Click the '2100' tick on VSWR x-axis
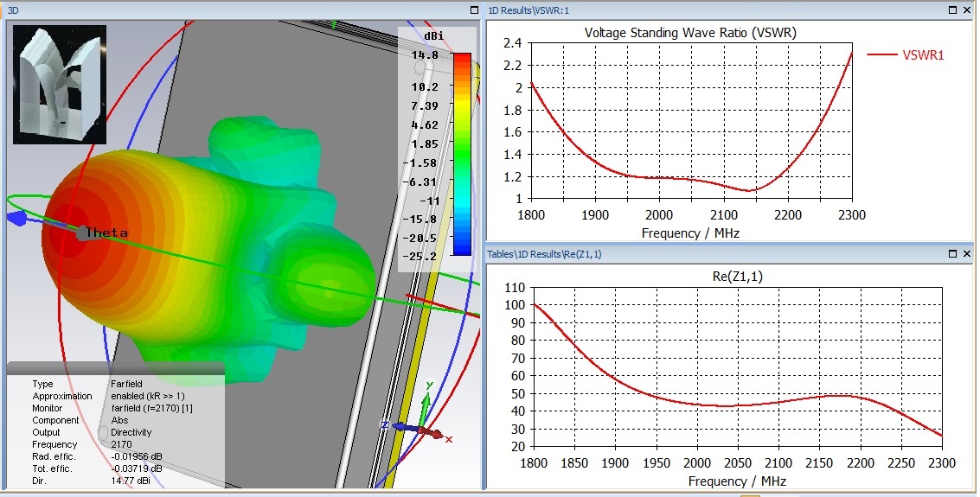Screen dimensions: 980x497 coord(723,215)
